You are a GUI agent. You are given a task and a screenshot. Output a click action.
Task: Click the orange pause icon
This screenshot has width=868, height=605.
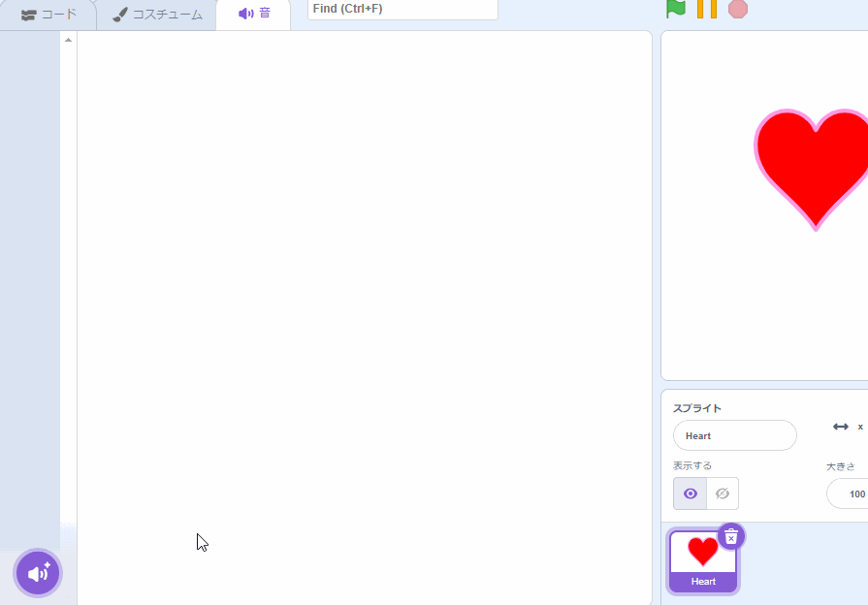click(x=707, y=9)
